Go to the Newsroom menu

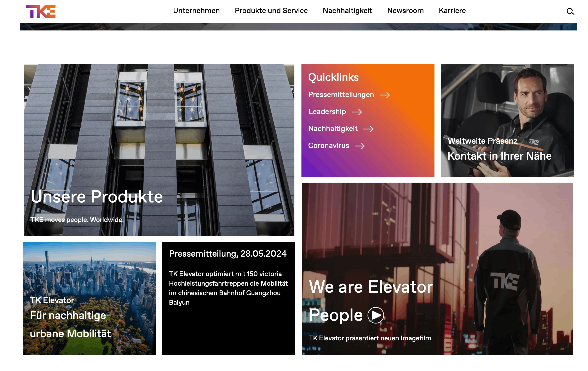[x=405, y=11]
